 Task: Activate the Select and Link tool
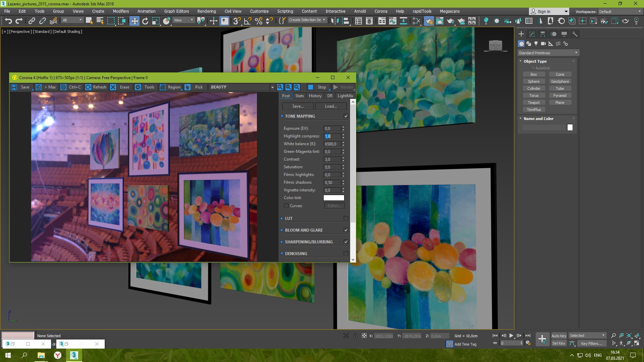pos(32,21)
